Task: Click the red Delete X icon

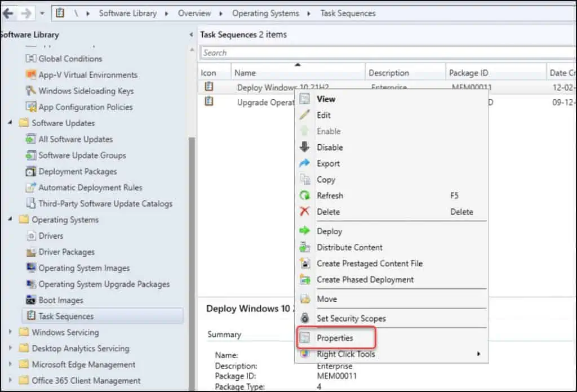Action: point(305,211)
